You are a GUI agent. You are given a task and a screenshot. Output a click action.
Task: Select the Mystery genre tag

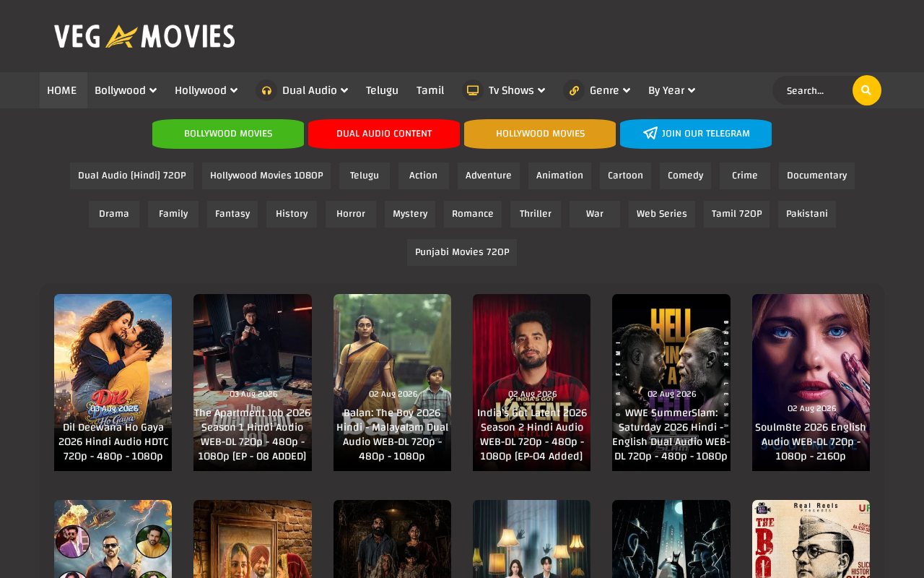click(410, 214)
